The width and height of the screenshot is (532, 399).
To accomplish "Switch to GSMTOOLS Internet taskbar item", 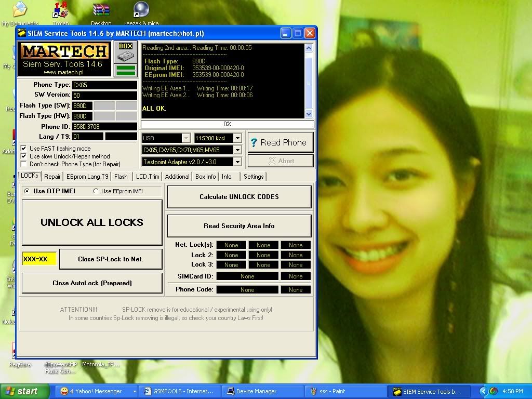I will click(x=180, y=392).
